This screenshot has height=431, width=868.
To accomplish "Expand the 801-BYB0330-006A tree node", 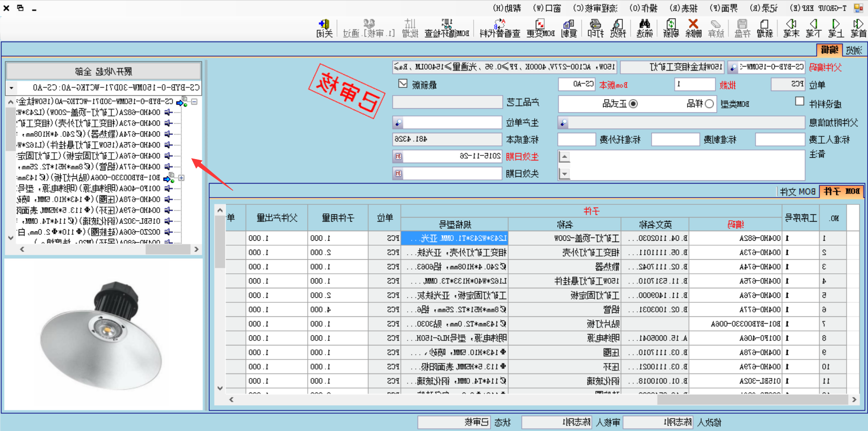I will tap(181, 178).
